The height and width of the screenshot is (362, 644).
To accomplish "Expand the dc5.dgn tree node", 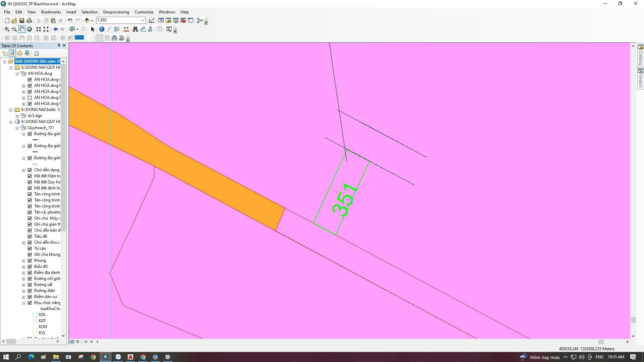I will [17, 116].
